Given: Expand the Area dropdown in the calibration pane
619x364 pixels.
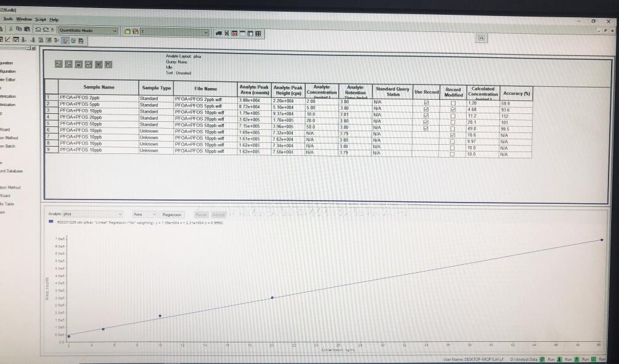Looking at the screenshot, I should [154, 214].
